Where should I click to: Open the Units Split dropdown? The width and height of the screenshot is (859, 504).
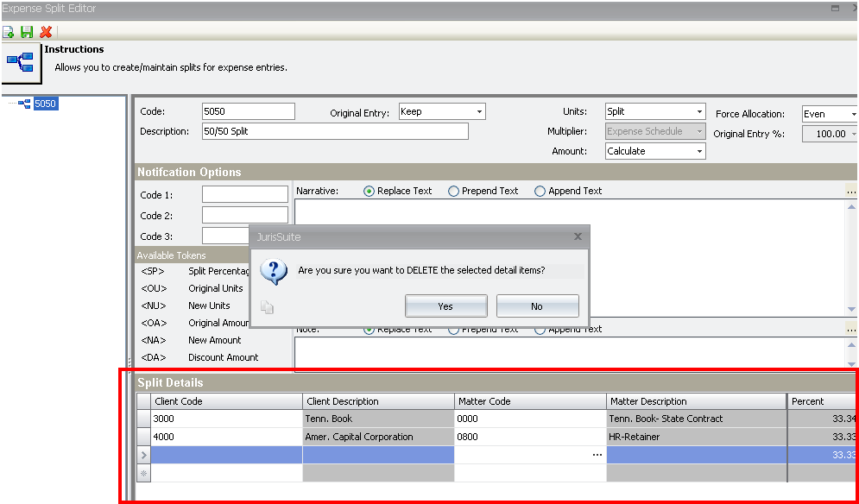(699, 112)
